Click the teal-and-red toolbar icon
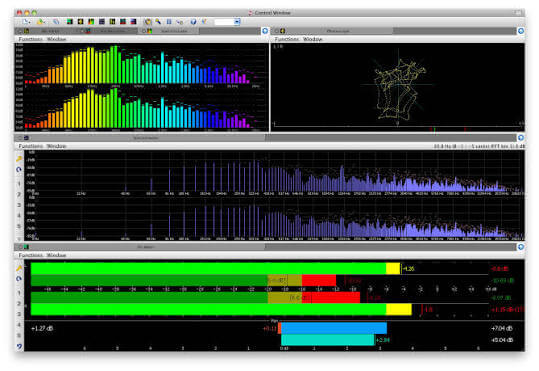 pyautogui.click(x=123, y=22)
